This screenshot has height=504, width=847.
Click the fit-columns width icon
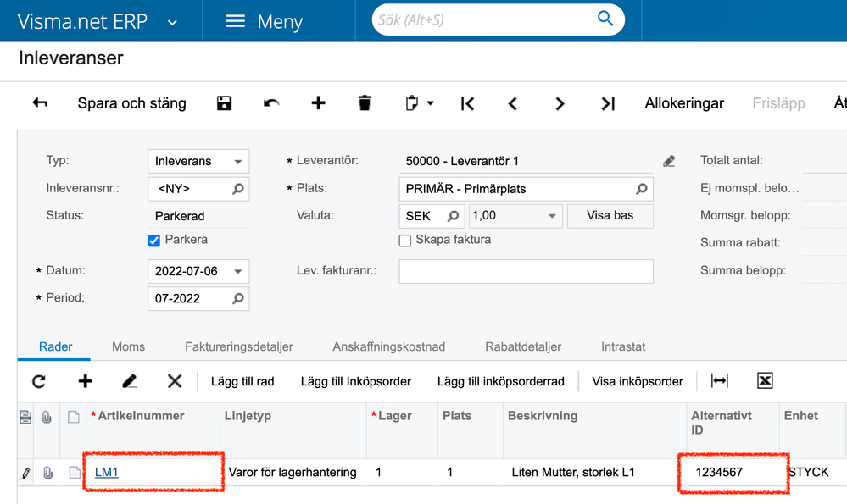click(720, 380)
